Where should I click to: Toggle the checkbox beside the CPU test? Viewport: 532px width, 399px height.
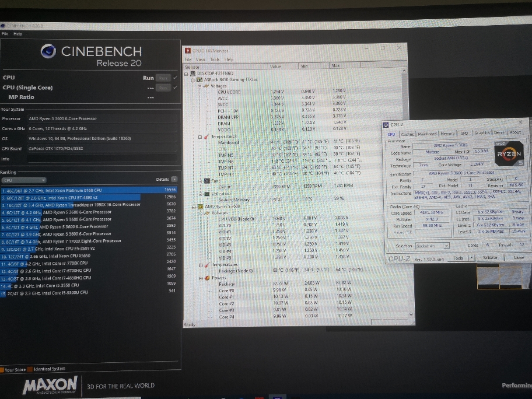coord(175,78)
